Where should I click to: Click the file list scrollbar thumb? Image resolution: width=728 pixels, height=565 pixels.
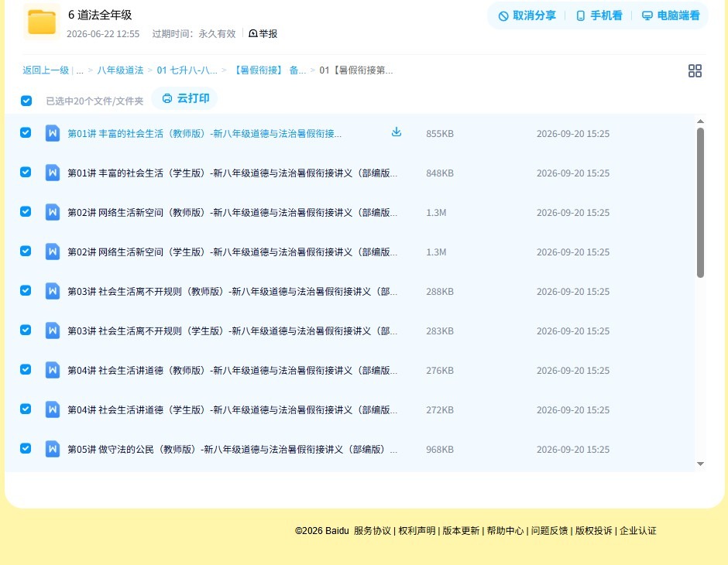(700, 202)
